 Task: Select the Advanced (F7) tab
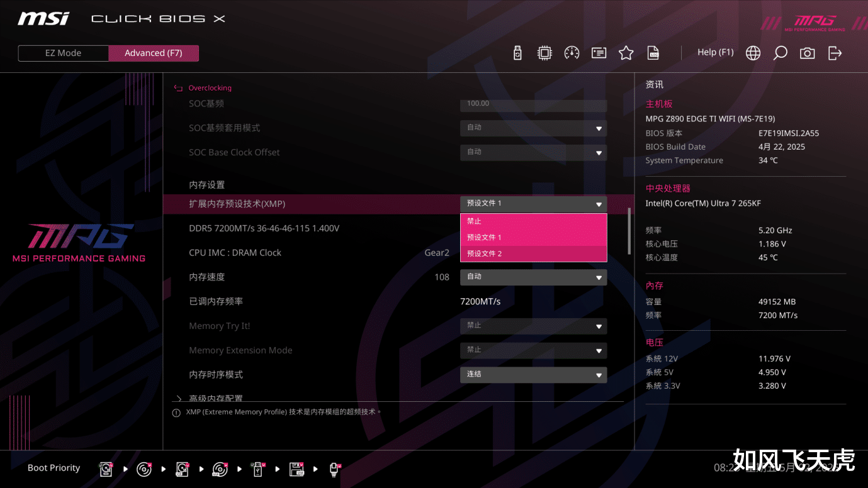[x=154, y=53]
